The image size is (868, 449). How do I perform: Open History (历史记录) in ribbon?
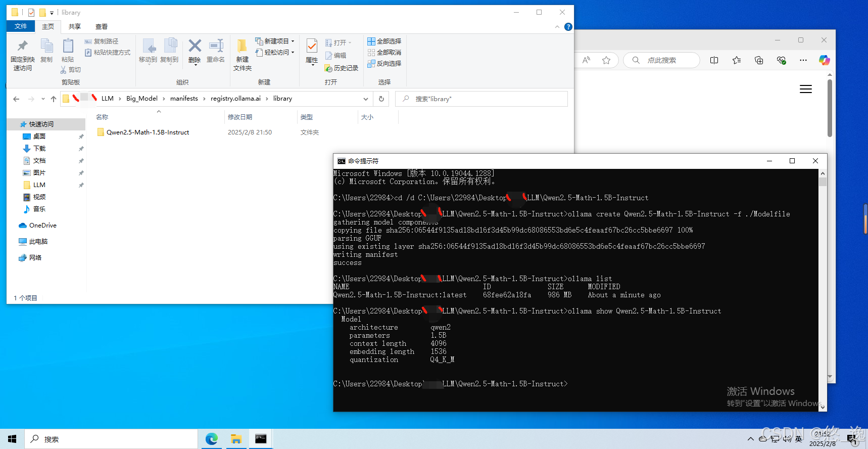click(342, 68)
